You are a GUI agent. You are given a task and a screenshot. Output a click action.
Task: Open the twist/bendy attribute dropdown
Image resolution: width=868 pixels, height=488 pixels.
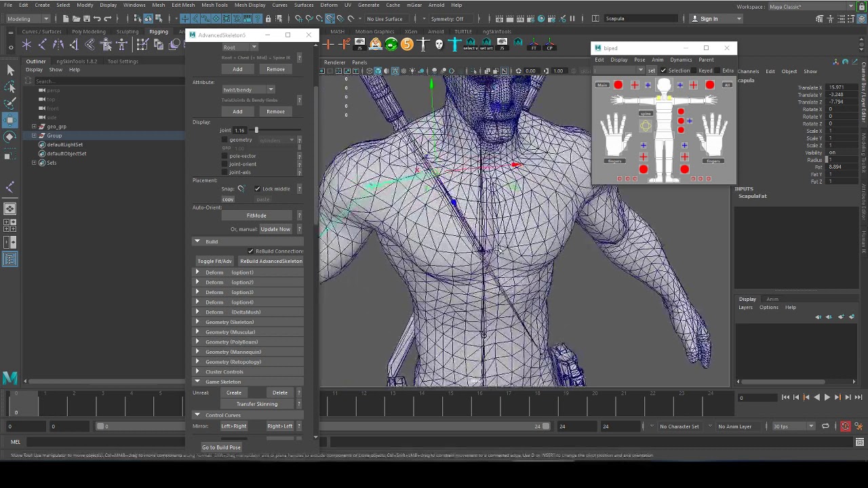pos(248,89)
